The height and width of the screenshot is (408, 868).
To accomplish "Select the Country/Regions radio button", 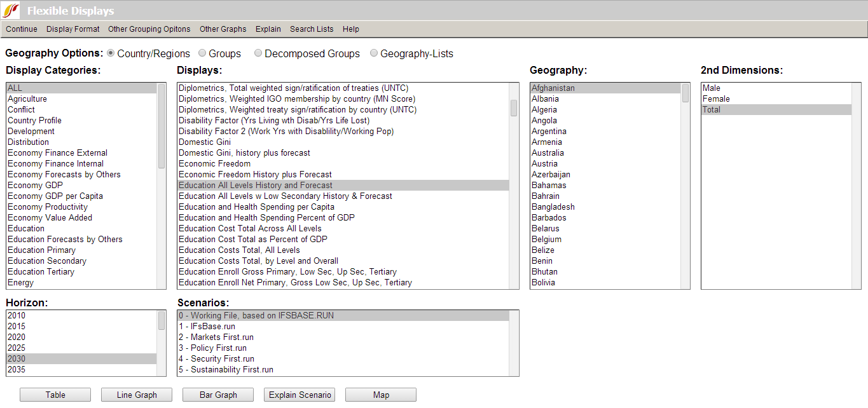I will pyautogui.click(x=111, y=53).
